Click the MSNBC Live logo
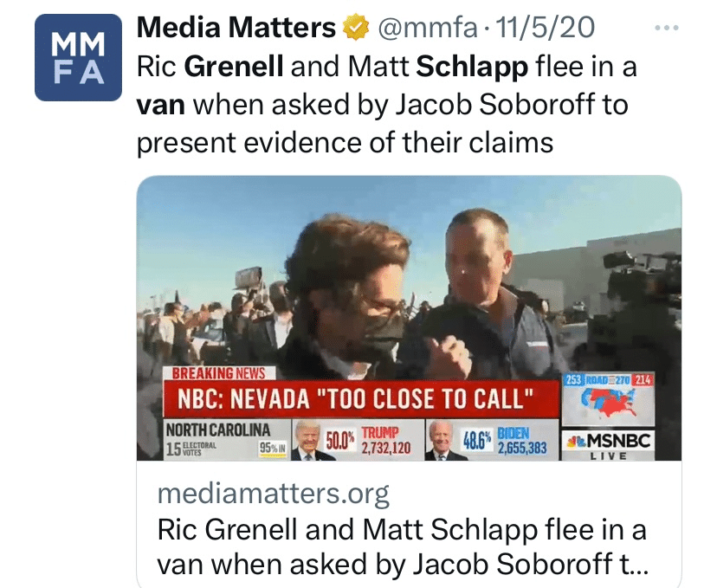This screenshot has width=717, height=588. pos(607,443)
